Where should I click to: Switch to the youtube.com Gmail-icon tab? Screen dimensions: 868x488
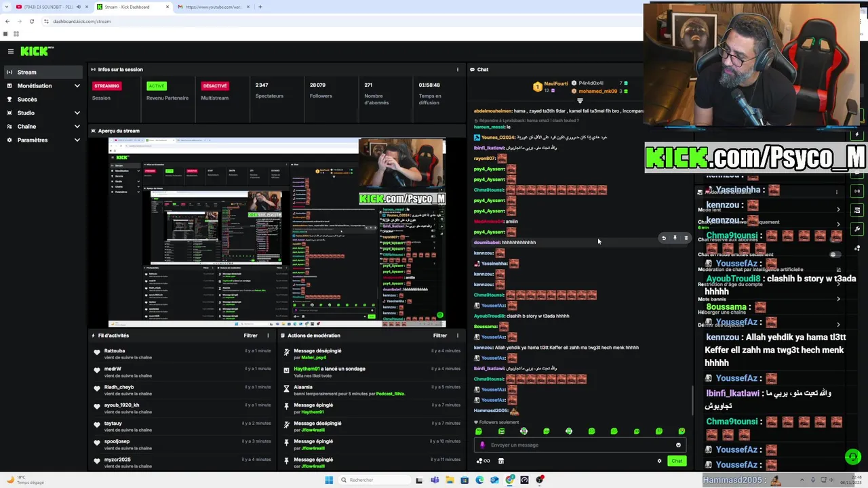(x=213, y=7)
